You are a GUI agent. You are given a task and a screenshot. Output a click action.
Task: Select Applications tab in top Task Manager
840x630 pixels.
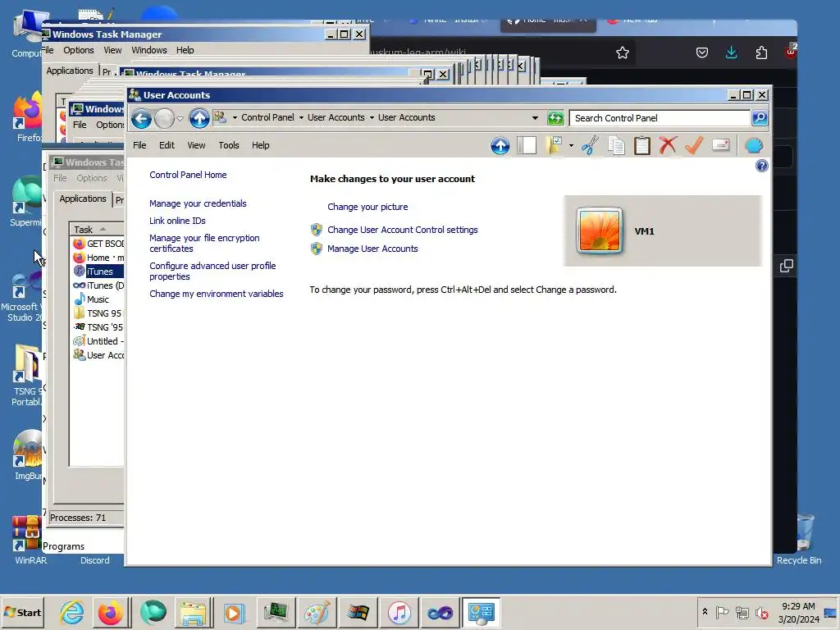pos(70,71)
